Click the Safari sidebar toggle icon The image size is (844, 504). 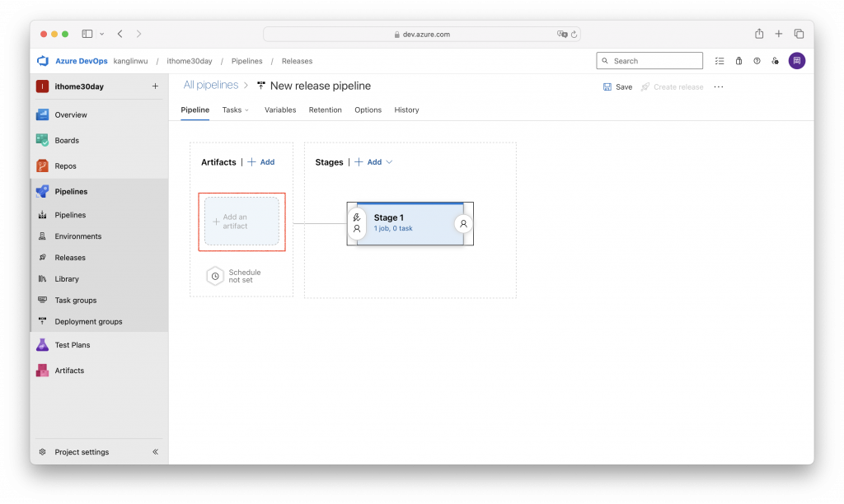pyautogui.click(x=87, y=34)
